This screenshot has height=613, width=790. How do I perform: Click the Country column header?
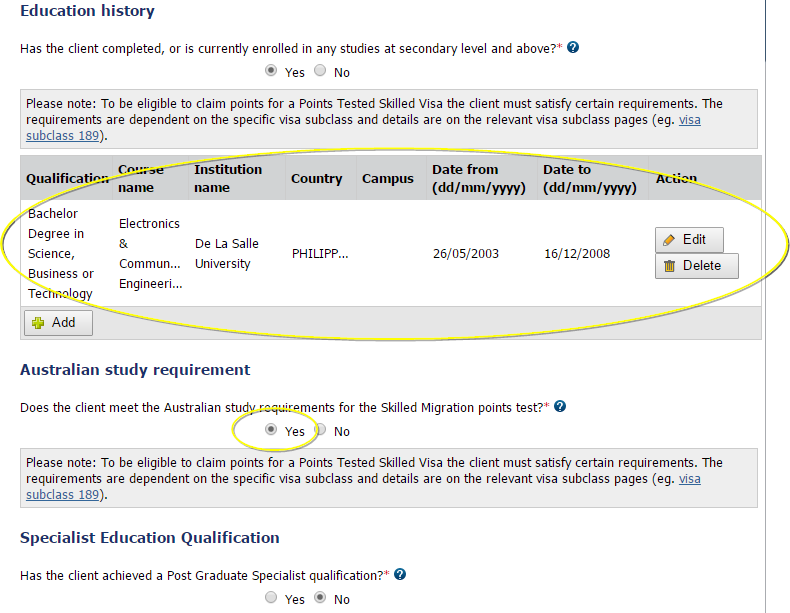tap(316, 179)
